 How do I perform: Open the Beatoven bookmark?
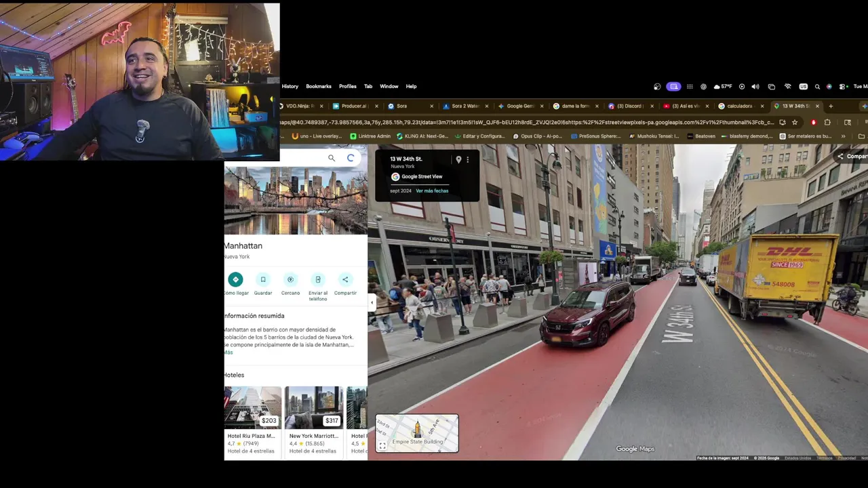[x=701, y=136]
